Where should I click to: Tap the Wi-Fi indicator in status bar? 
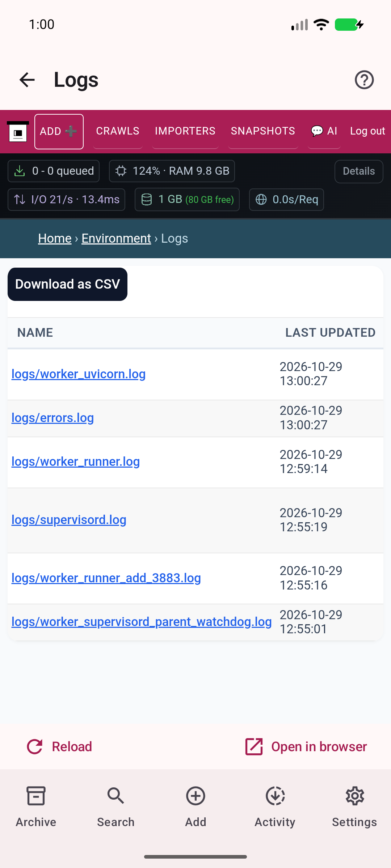point(321,25)
